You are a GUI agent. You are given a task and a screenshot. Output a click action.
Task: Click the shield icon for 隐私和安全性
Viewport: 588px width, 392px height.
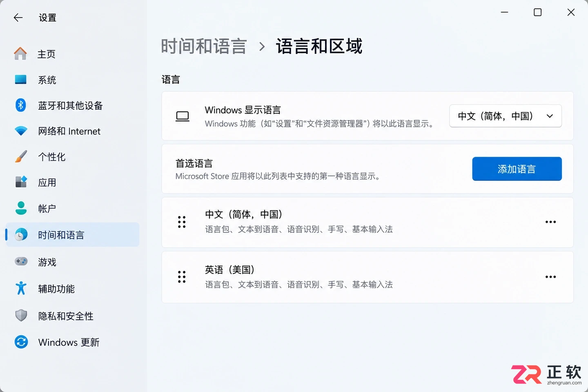(21, 315)
